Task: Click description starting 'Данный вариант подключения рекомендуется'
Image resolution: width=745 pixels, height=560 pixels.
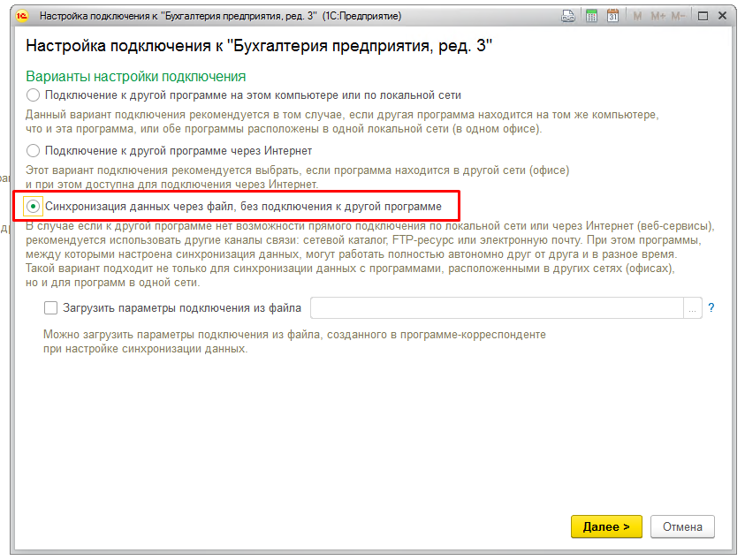Action: tap(342, 122)
